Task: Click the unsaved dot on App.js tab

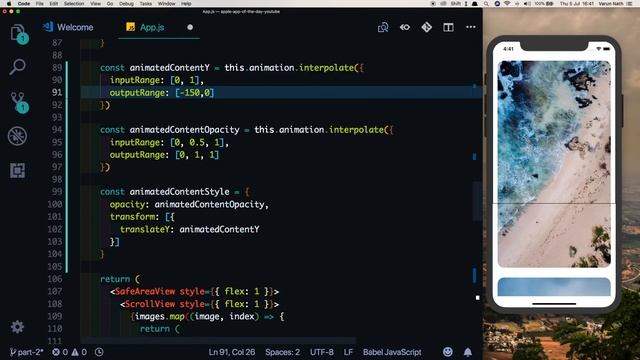Action: 190,27
